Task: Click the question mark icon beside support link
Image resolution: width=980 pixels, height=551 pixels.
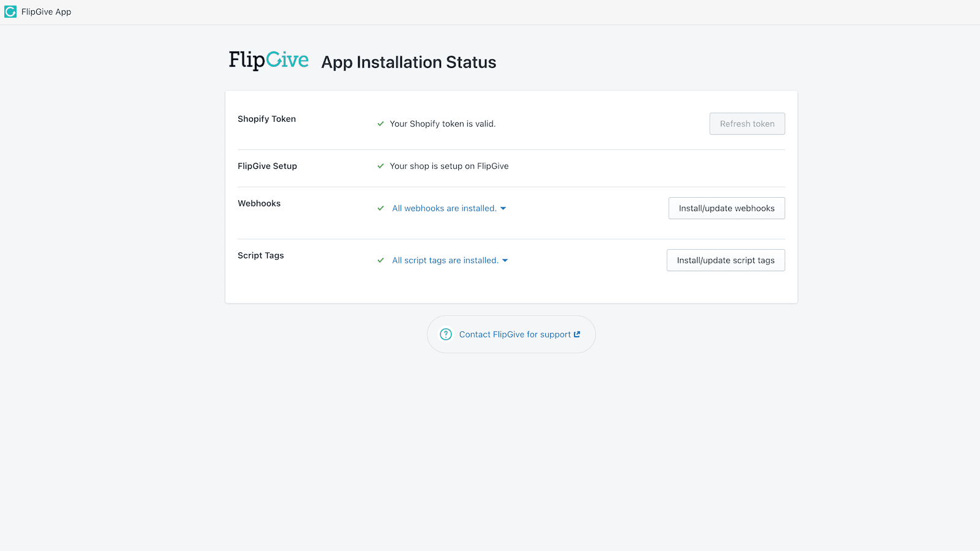Action: [445, 334]
